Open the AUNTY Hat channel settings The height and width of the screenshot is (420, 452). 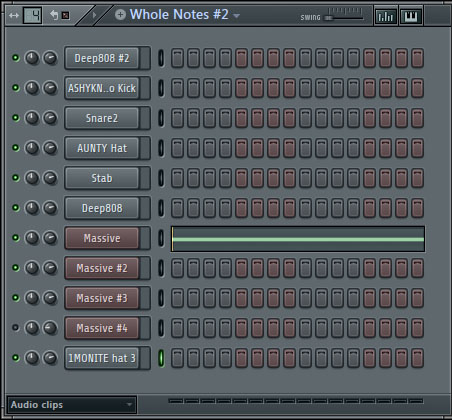tap(102, 148)
